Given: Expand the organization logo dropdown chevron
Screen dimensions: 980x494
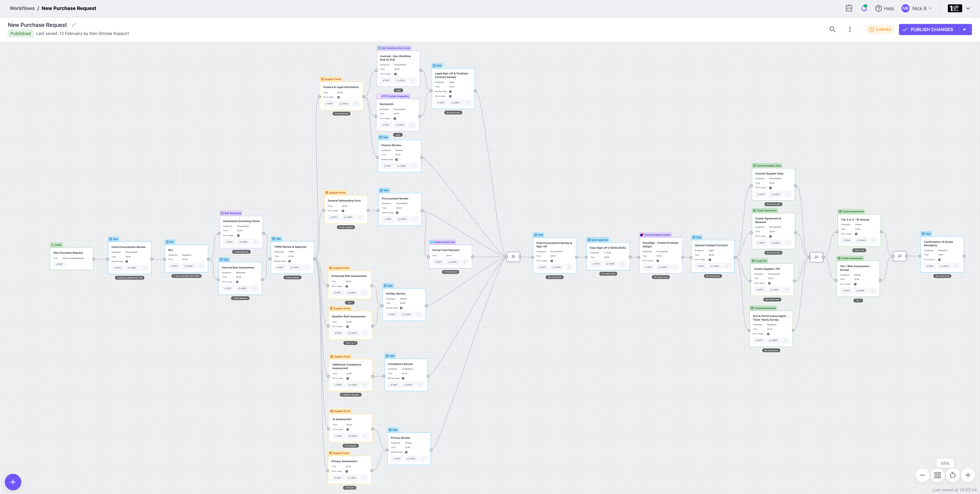Looking at the screenshot, I should click(x=968, y=8).
